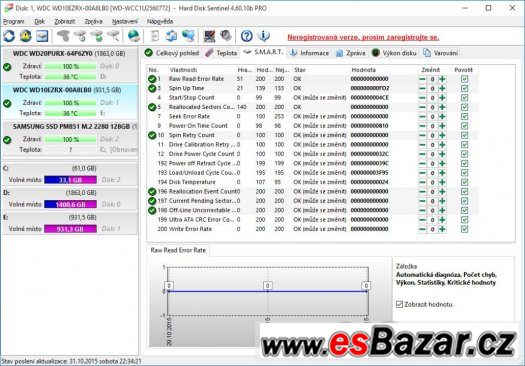The height and width of the screenshot is (366, 525).
Task: Toggle Povolit checkbox for Drive Power Cycle Count
Action: click(464, 154)
